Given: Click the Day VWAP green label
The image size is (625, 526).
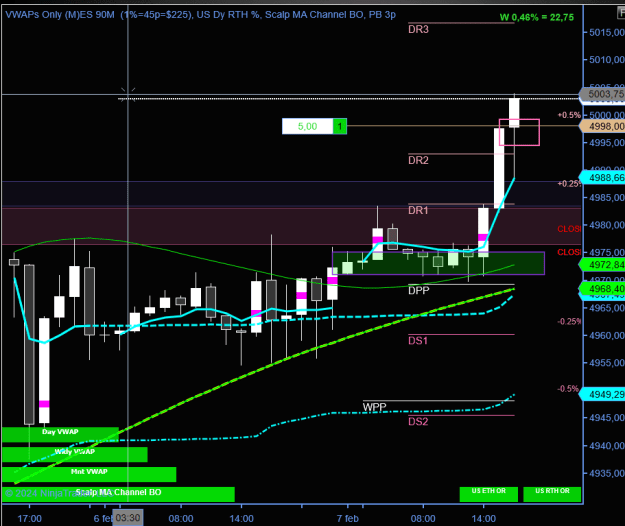Looking at the screenshot, I should 60,434.
